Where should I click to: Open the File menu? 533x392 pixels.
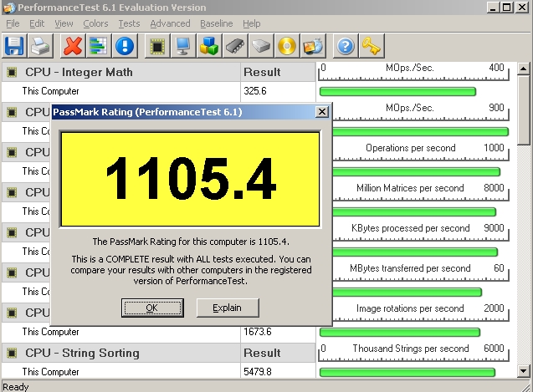(13, 23)
